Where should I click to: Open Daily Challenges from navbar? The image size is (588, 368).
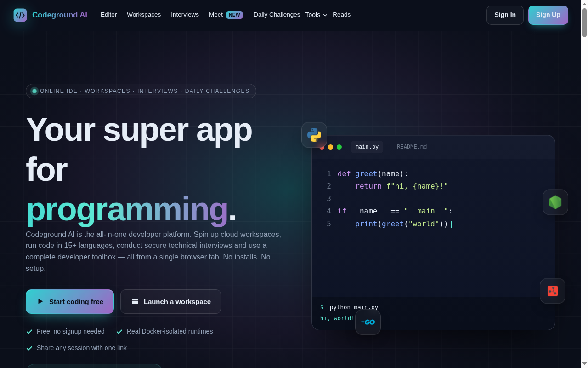click(x=277, y=15)
